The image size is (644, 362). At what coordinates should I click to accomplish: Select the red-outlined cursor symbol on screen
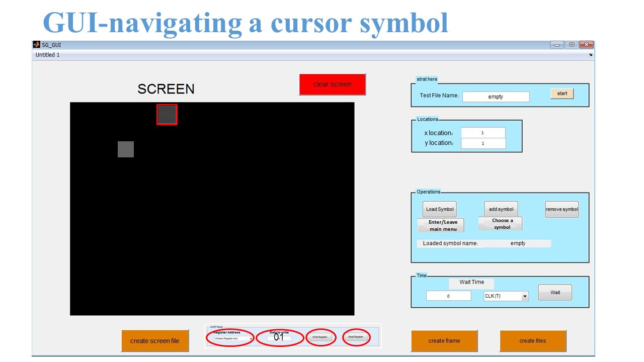167,115
